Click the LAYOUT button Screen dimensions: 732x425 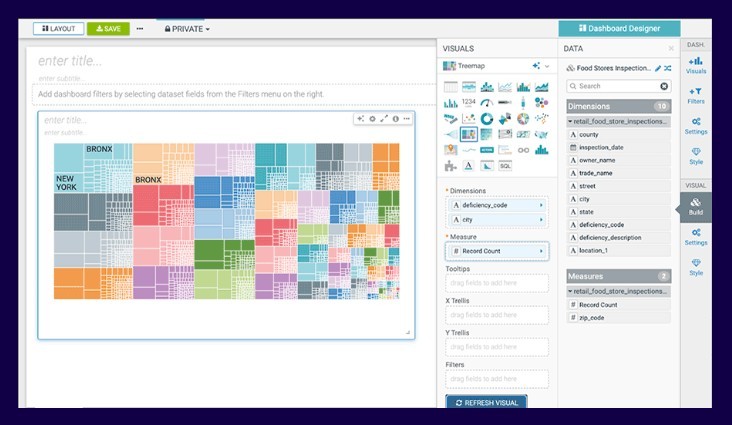pyautogui.click(x=58, y=28)
